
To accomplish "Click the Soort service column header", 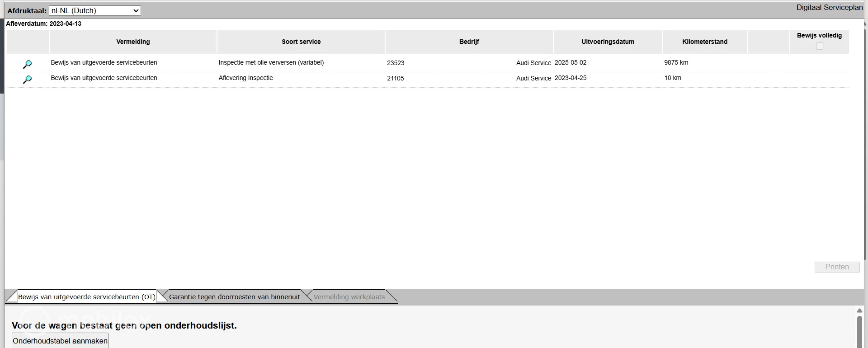I will click(301, 42).
